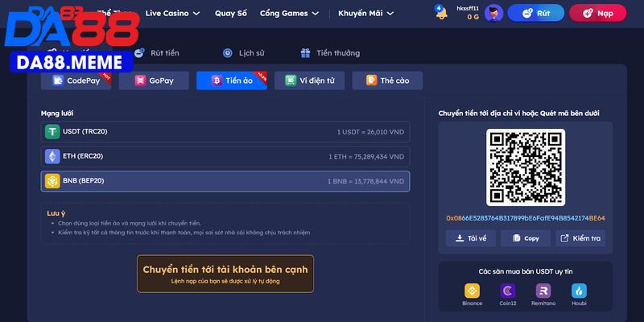644x322 pixels.
Task: Expand the Khuyến Mãi dropdown
Action: point(366,13)
